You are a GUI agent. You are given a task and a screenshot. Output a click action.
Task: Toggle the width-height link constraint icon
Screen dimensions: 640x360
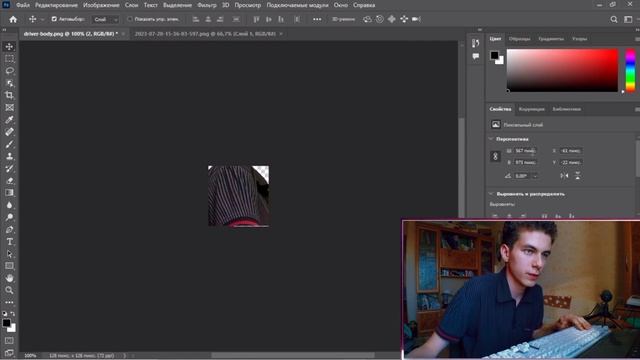point(495,157)
